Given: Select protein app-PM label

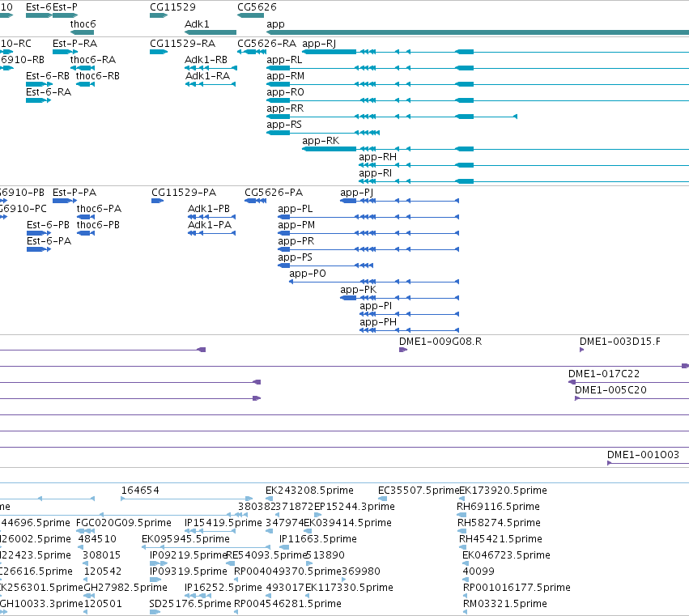Looking at the screenshot, I should coord(296,225).
